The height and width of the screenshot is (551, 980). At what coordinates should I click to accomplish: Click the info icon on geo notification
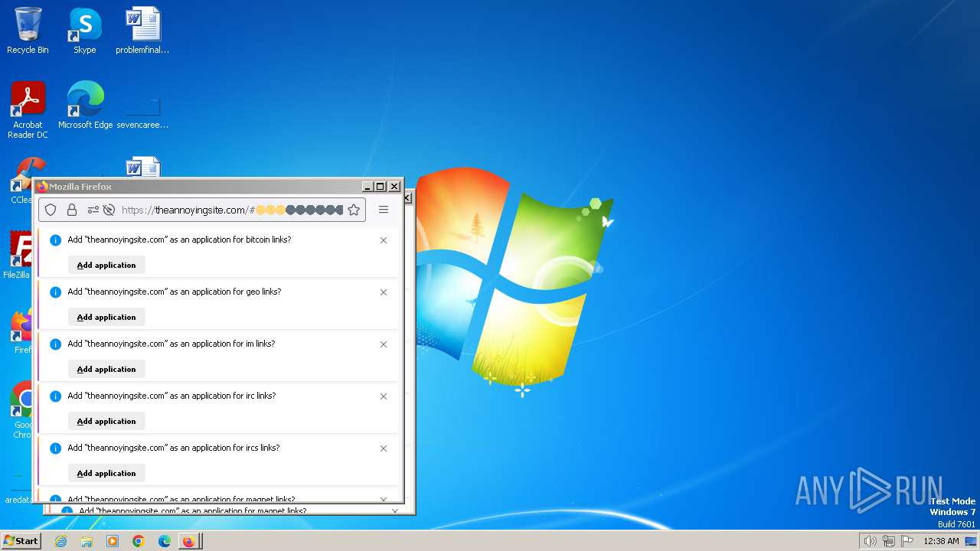(55, 292)
